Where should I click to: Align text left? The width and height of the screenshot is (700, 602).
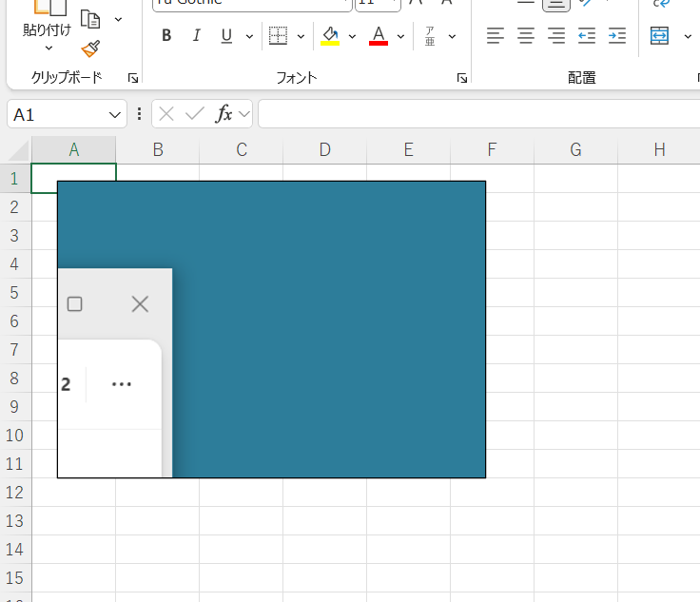coord(496,36)
